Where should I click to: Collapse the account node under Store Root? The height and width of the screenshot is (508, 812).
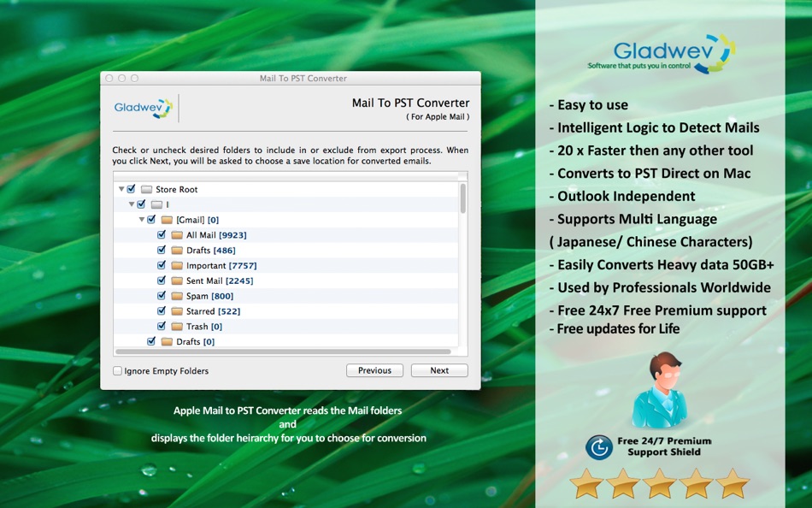(x=132, y=204)
